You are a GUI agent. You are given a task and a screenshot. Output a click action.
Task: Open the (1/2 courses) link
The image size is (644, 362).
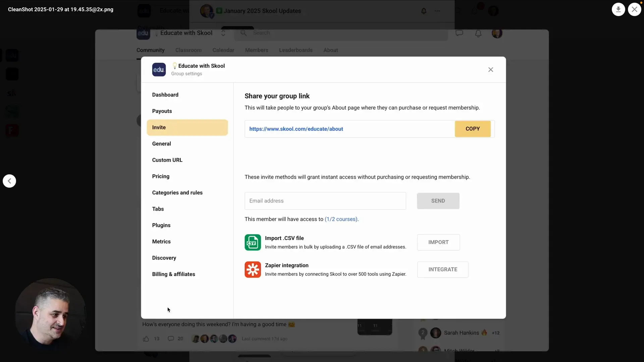point(341,219)
